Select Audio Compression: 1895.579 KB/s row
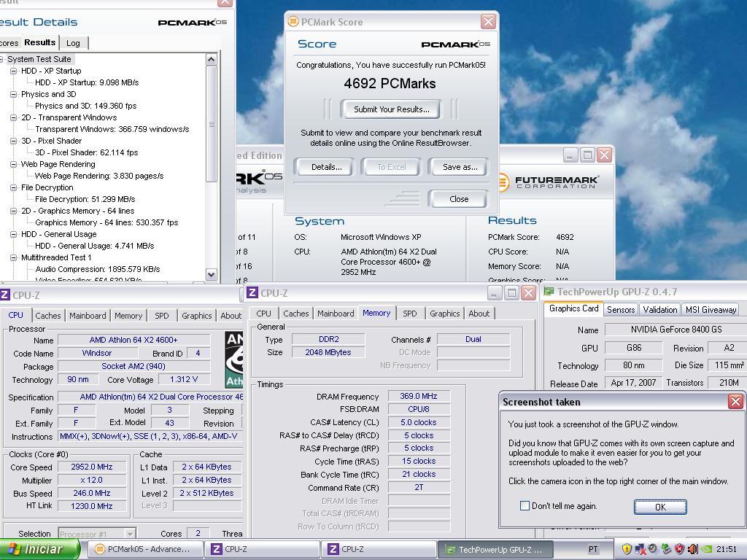This screenshot has height=560, width=747. point(98,269)
